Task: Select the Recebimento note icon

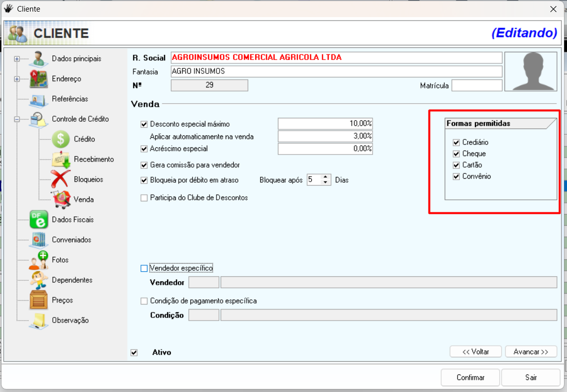Action: pyautogui.click(x=60, y=160)
